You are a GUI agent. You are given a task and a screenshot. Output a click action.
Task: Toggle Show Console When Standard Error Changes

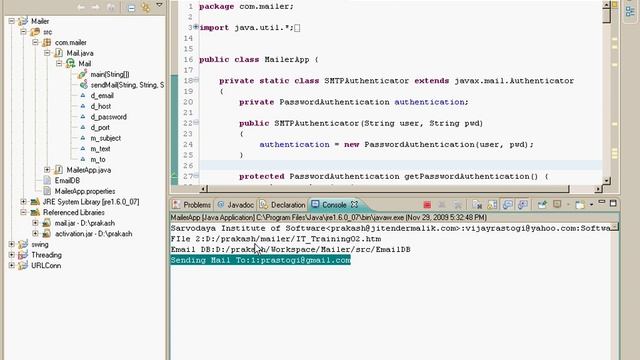[x=522, y=204]
